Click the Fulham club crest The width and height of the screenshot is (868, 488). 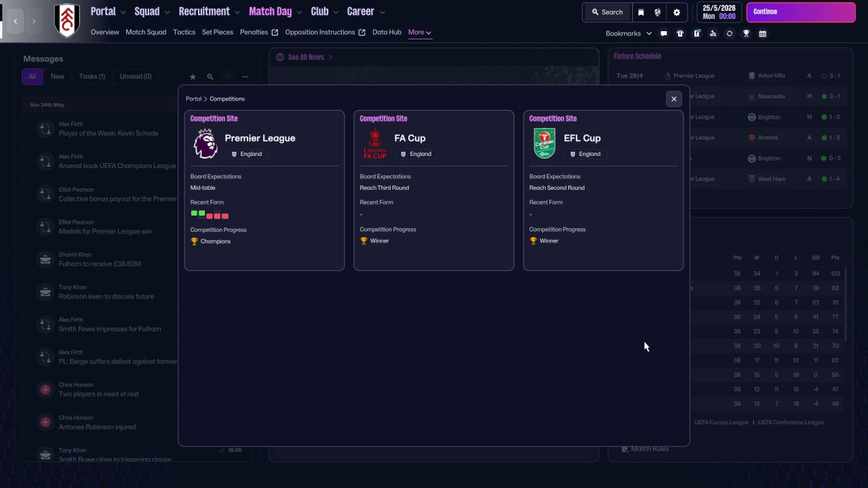tap(66, 20)
